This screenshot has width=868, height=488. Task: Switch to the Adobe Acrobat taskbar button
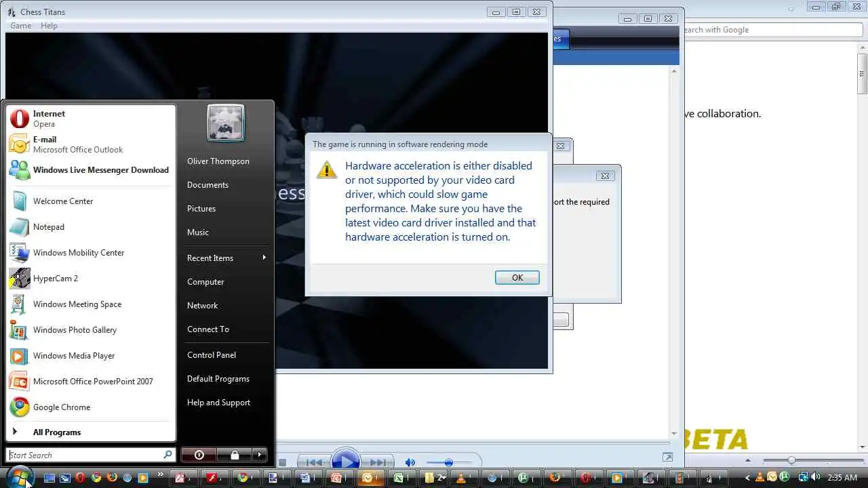[183, 478]
